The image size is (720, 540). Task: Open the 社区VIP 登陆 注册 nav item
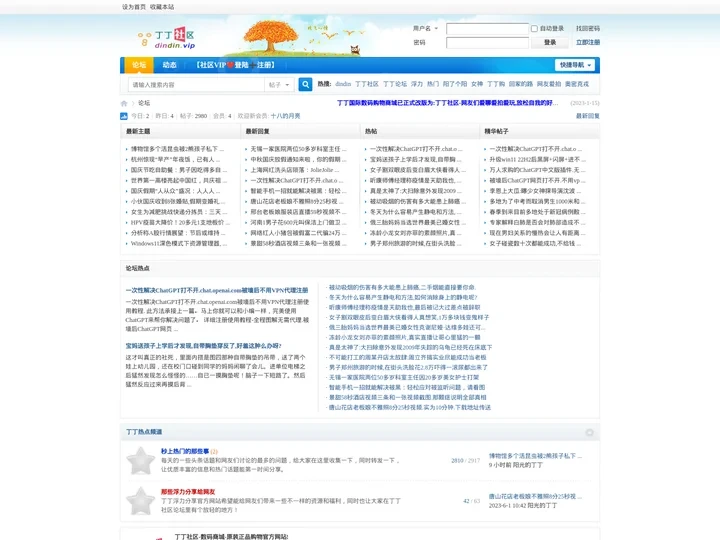pos(235,65)
